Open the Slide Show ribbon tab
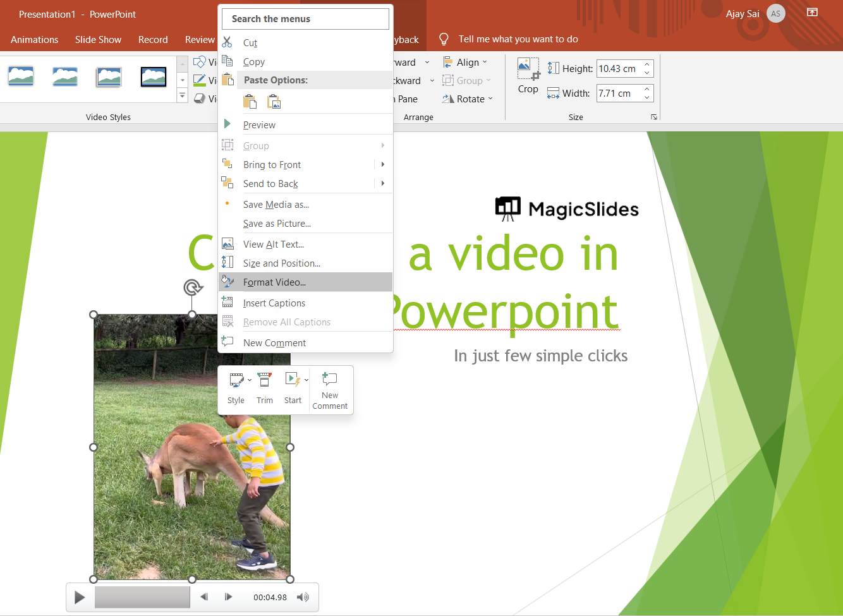 click(98, 39)
